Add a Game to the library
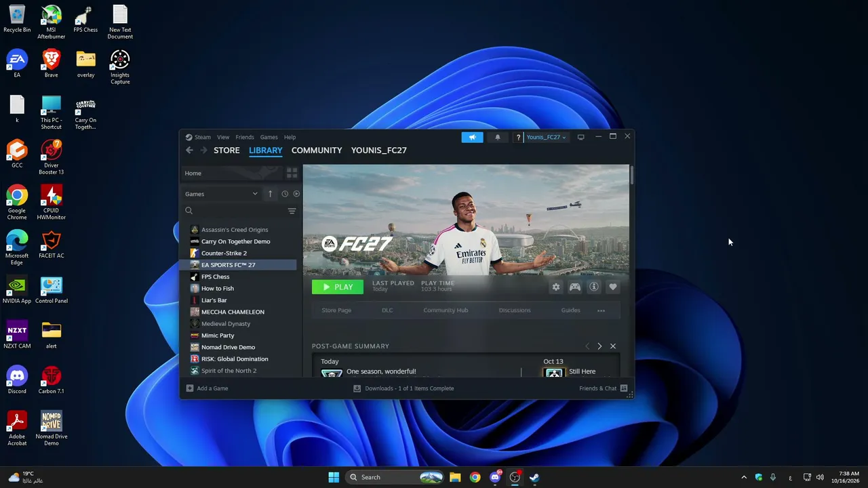The height and width of the screenshot is (488, 868). (x=208, y=388)
